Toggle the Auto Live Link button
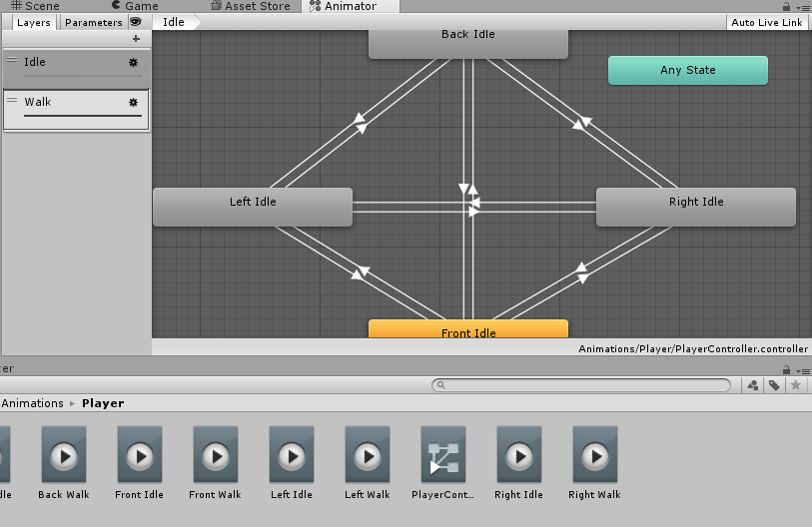Image resolution: width=812 pixels, height=527 pixels. pyautogui.click(x=766, y=22)
